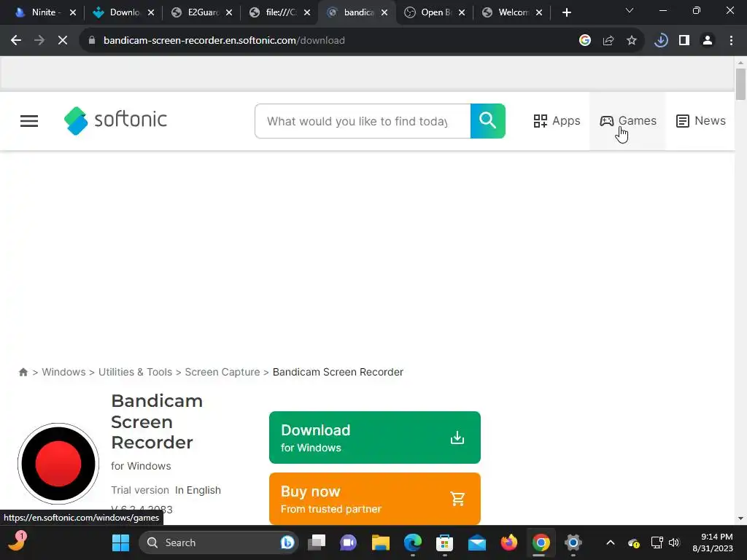Open a new browser tab
The width and height of the screenshot is (747, 560).
click(x=566, y=12)
